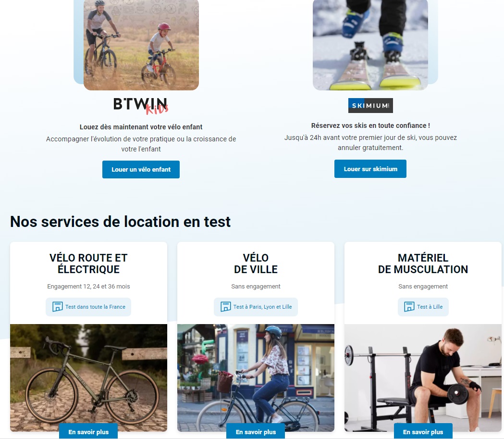Viewport: 504px width, 439px height.
Task: Select 'Test dans toute la France' badge
Action: pyautogui.click(x=88, y=307)
